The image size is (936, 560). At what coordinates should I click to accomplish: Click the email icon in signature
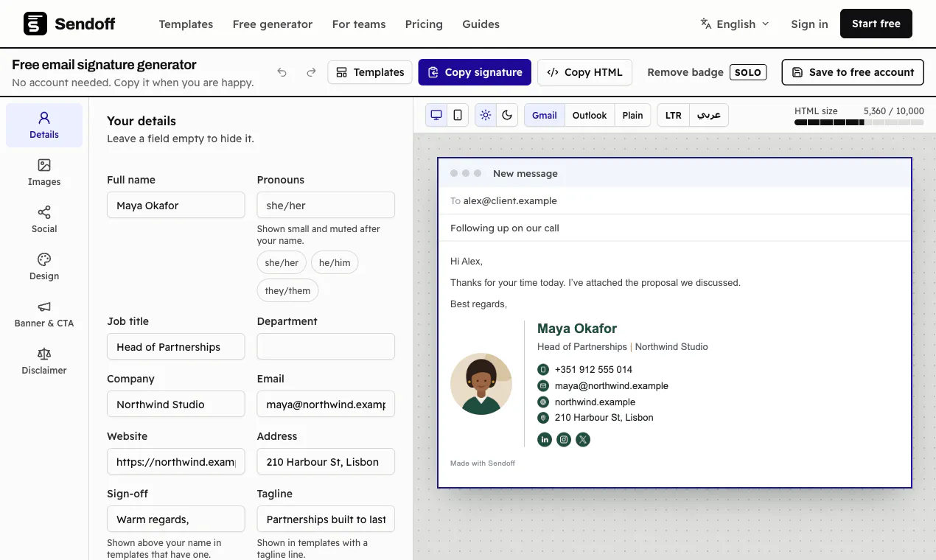pos(543,385)
